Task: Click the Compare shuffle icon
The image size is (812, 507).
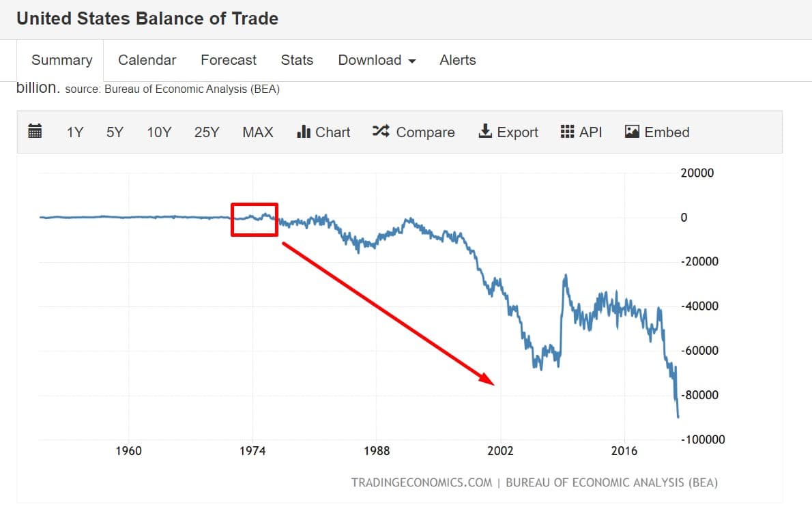Action: click(381, 132)
